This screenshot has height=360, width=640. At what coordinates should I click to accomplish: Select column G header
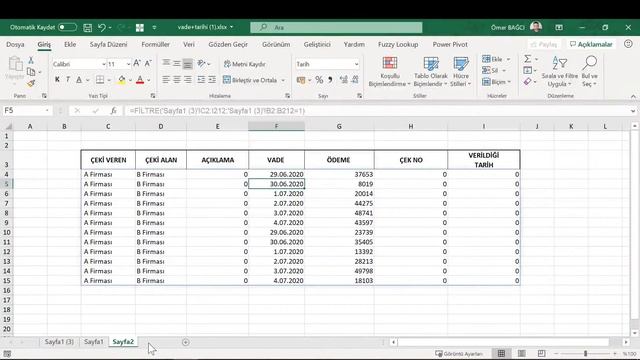339,127
